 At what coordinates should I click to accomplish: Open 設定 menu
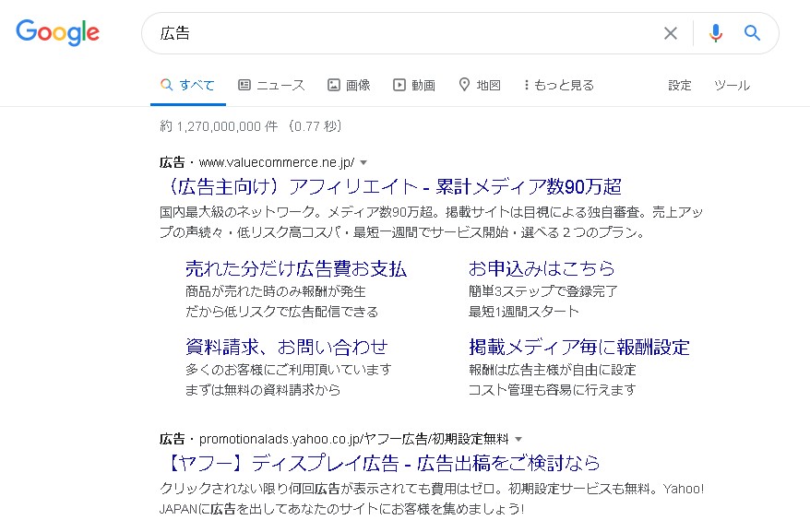click(x=679, y=85)
